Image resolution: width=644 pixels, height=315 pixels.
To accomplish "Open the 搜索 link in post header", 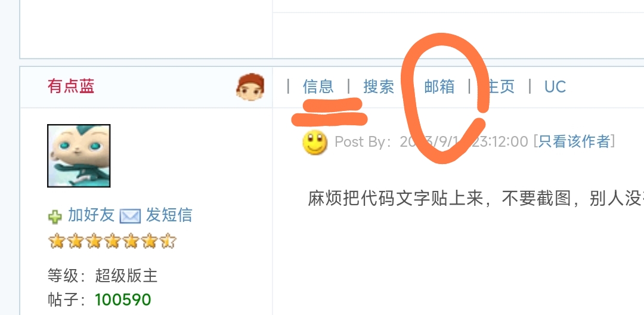I will 379,87.
